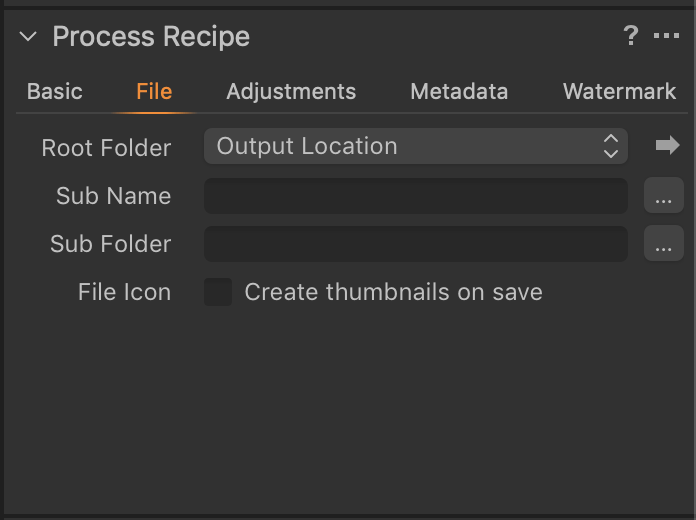Viewport: 696px width, 520px height.
Task: Switch to the Basic tab
Action: pos(55,92)
